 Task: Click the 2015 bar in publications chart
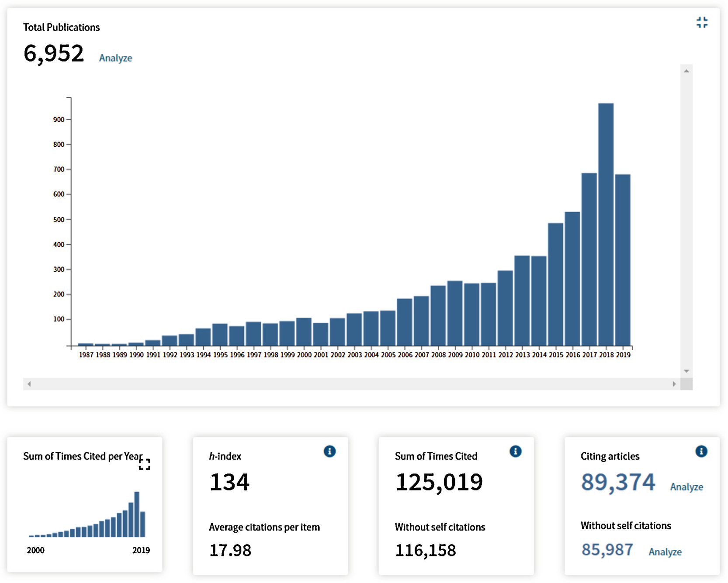[x=555, y=284]
